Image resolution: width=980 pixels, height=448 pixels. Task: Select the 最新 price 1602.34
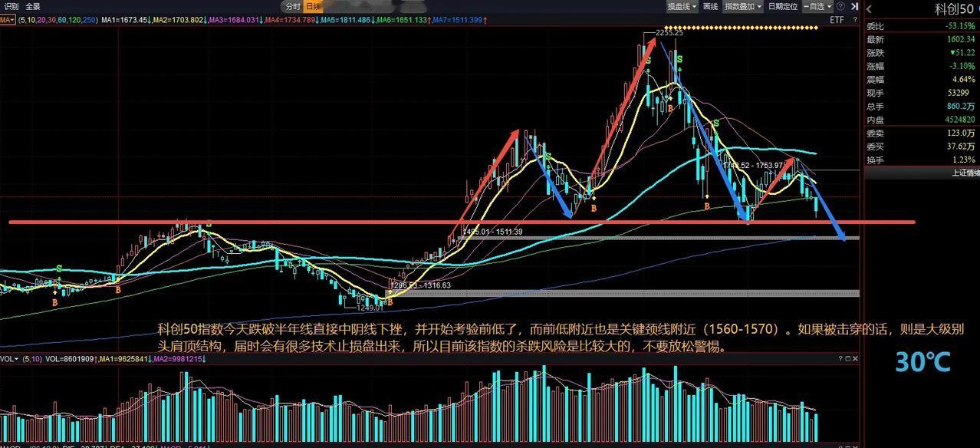point(961,39)
